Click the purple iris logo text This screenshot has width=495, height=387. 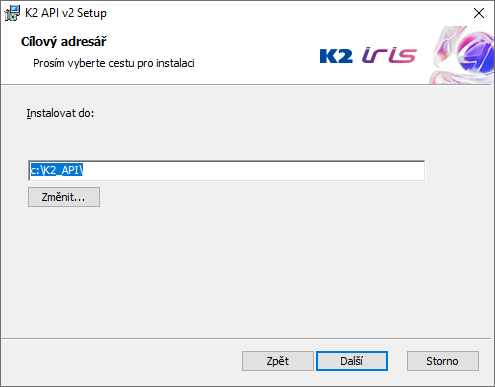tap(390, 55)
